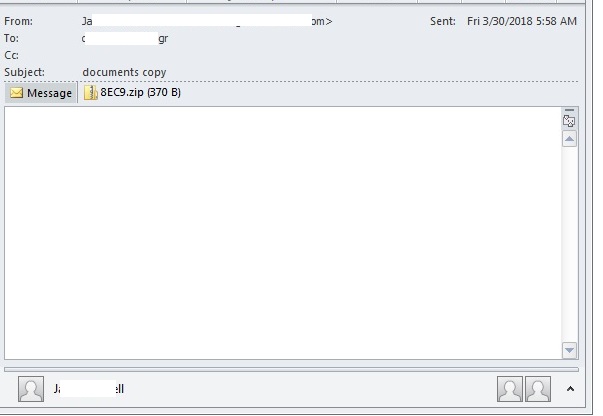The width and height of the screenshot is (603, 416).
Task: Click the zip folder icon of the attachment
Action: point(91,93)
